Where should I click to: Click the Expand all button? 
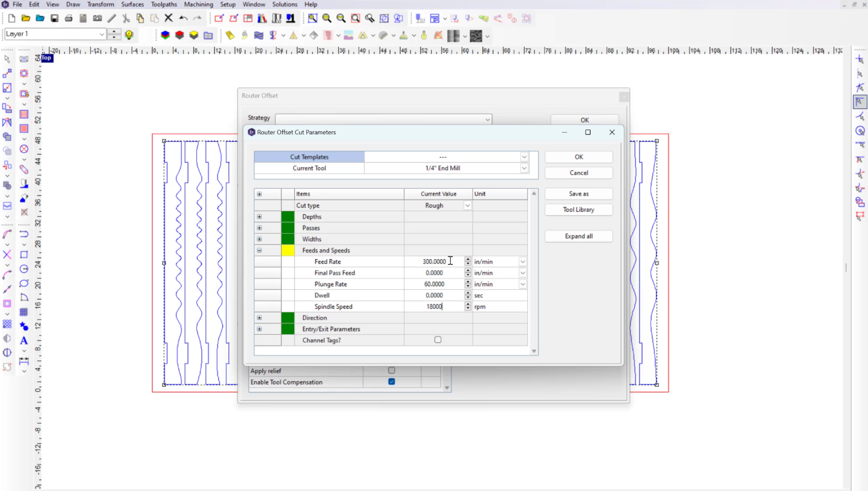578,236
